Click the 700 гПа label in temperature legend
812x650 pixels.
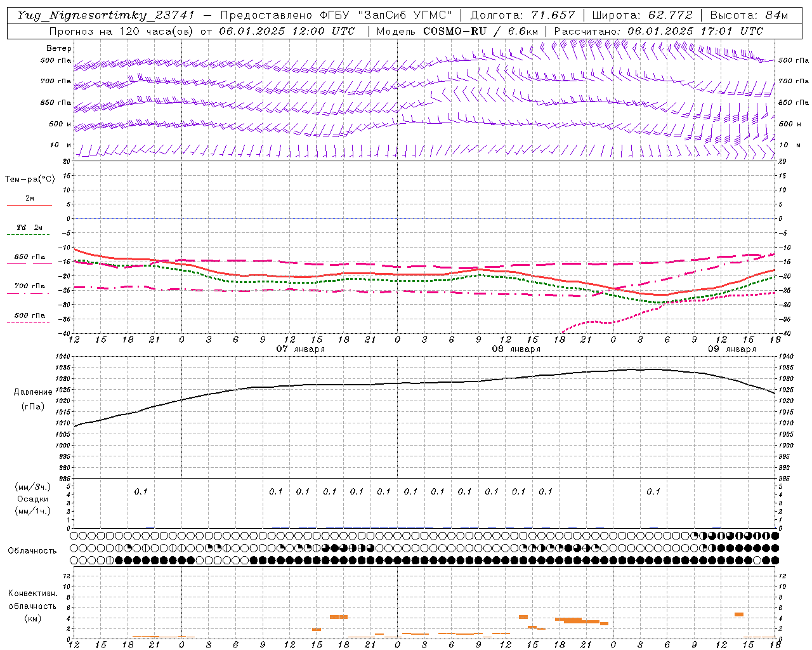coord(30,286)
